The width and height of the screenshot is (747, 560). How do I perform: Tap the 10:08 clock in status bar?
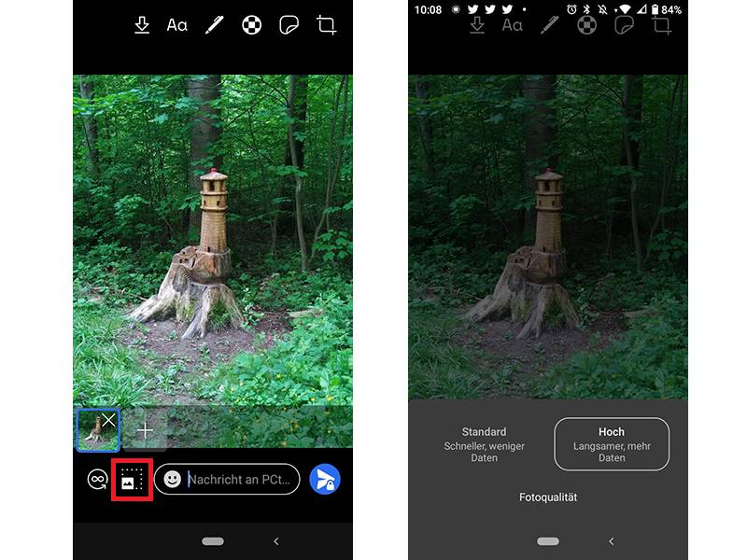coord(428,9)
